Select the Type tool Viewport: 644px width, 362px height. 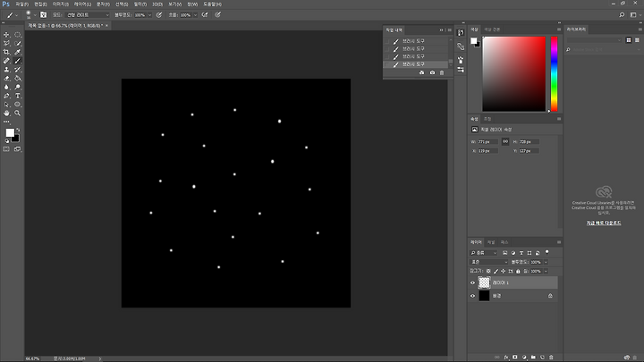click(x=18, y=96)
